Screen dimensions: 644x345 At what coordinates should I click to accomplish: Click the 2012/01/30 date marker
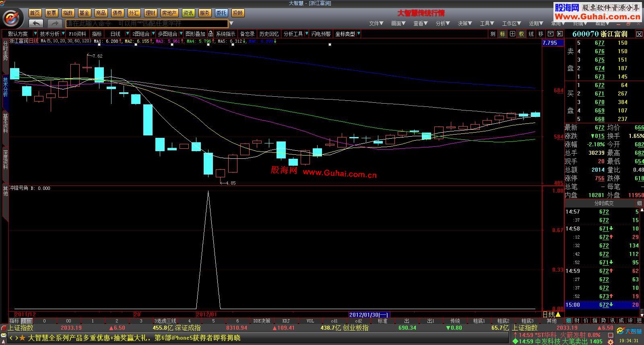pyautogui.click(x=369, y=314)
